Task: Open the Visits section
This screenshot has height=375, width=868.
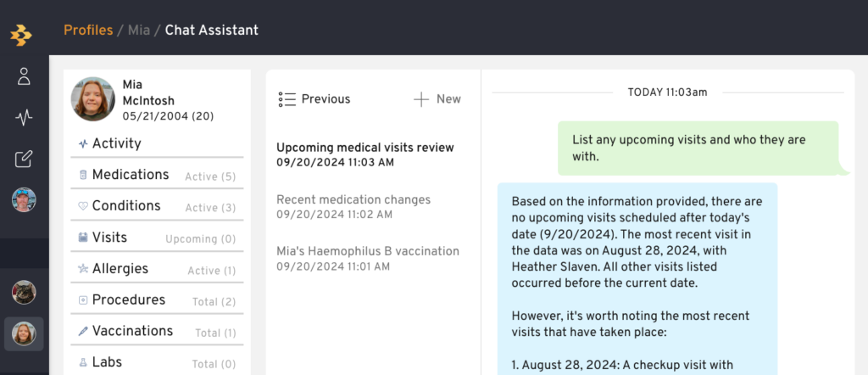Action: tap(157, 238)
